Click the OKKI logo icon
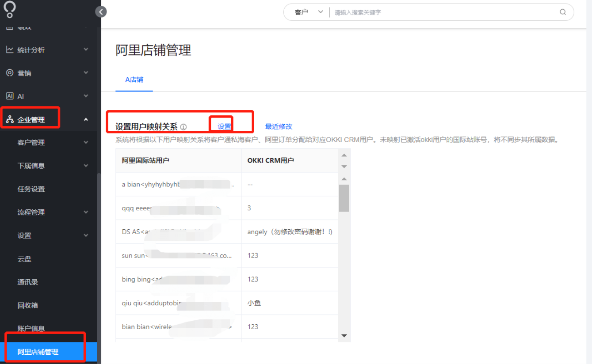Screen dimensions: 592x364 coord(9,8)
